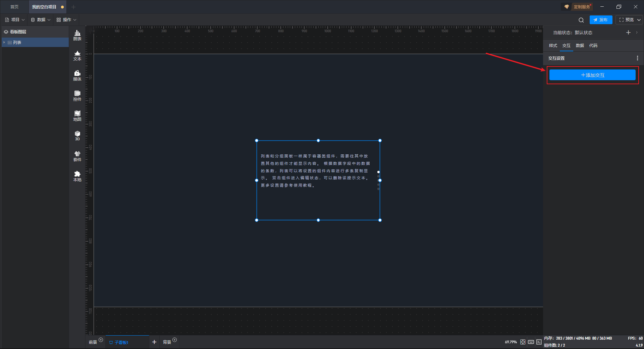The height and width of the screenshot is (349, 644).
Task: Click the 内存 memory usage readout
Action: pos(578,338)
